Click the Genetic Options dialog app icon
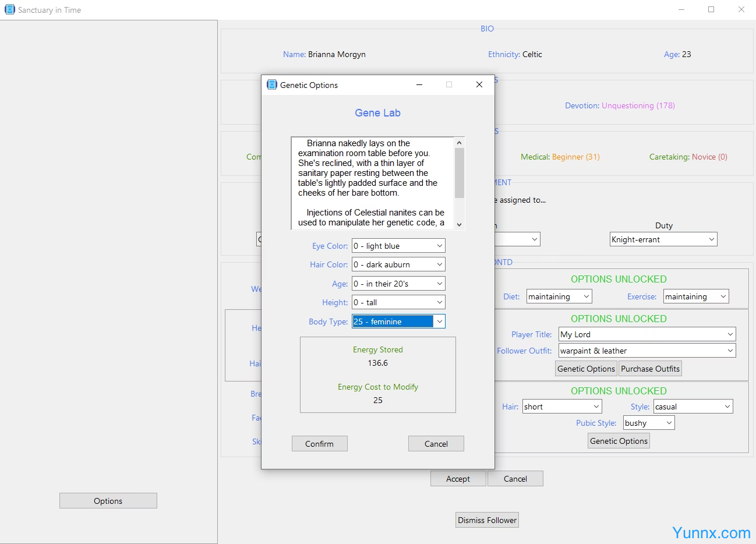Viewport: 756px width, 544px height. pyautogui.click(x=272, y=84)
